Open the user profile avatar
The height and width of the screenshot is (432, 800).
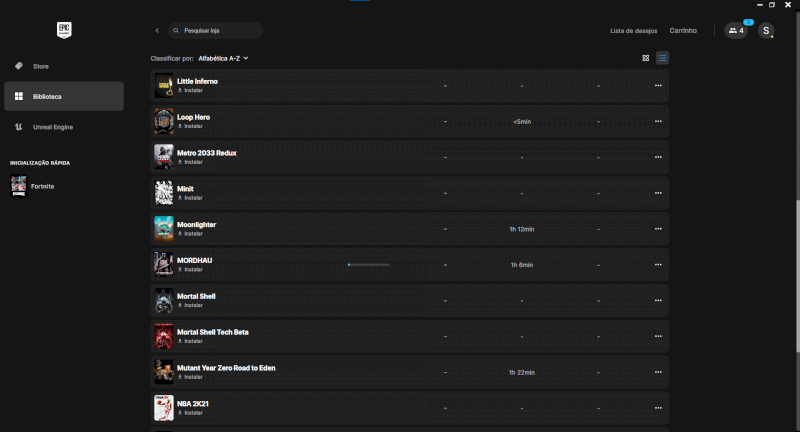(766, 31)
